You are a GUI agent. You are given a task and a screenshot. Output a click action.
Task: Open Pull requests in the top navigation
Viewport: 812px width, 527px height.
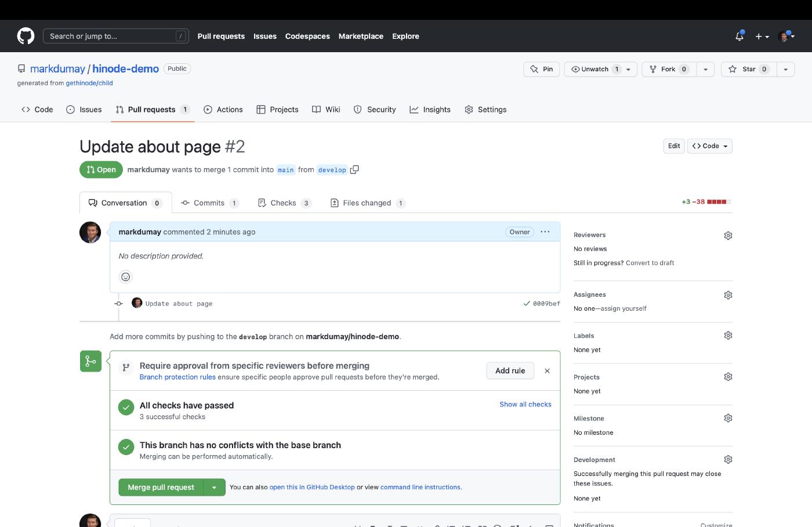tap(221, 36)
